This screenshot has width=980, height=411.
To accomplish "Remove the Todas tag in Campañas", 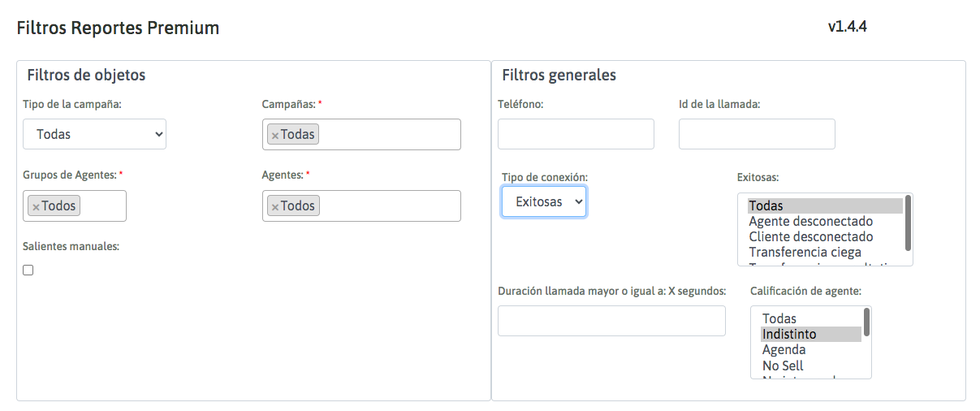I will pos(275,136).
